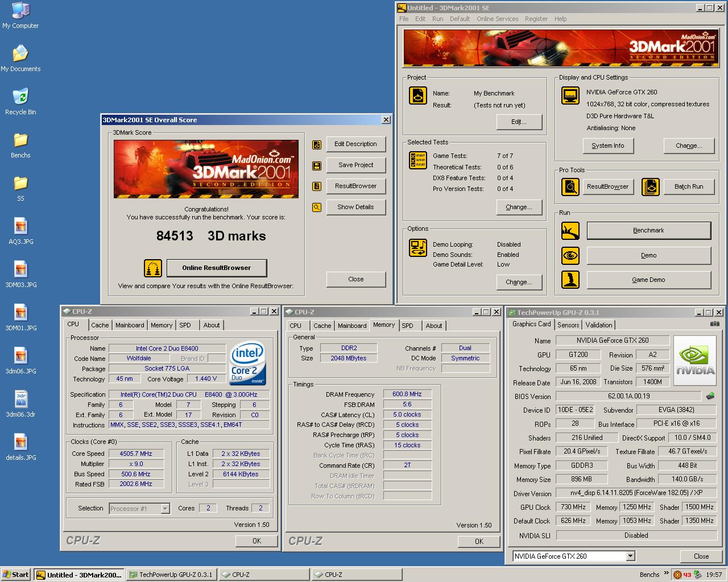Click Game Demo button
728x582 pixels.
click(x=648, y=280)
